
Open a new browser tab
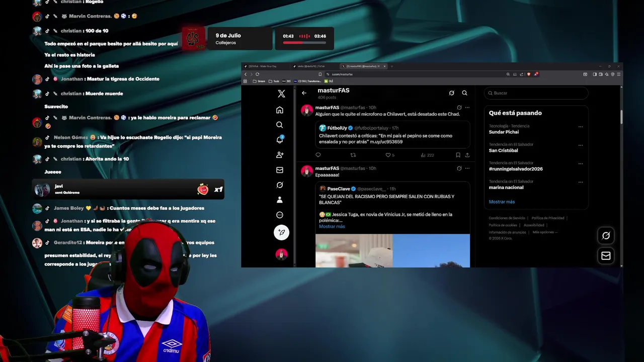[392, 66]
